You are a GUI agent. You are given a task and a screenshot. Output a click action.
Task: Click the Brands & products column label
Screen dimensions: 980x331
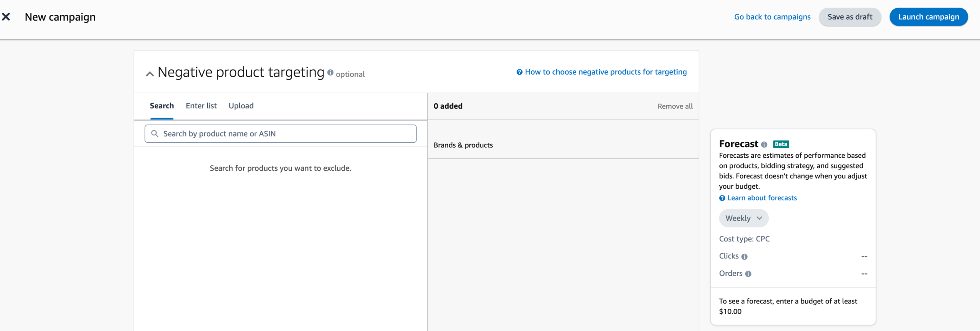(463, 145)
